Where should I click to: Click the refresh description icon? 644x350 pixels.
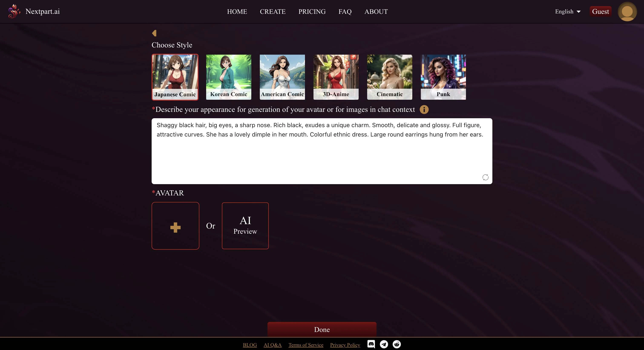(485, 177)
